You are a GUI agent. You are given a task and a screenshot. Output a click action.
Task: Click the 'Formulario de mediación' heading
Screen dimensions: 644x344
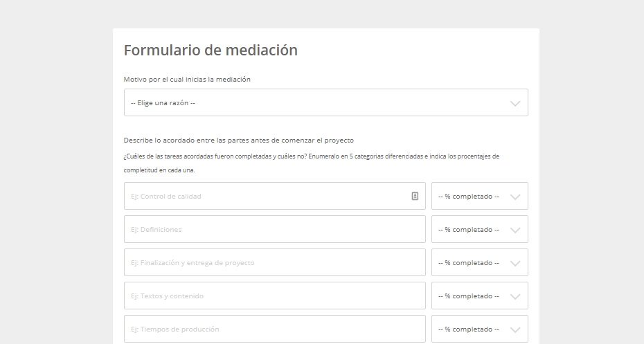tap(211, 50)
